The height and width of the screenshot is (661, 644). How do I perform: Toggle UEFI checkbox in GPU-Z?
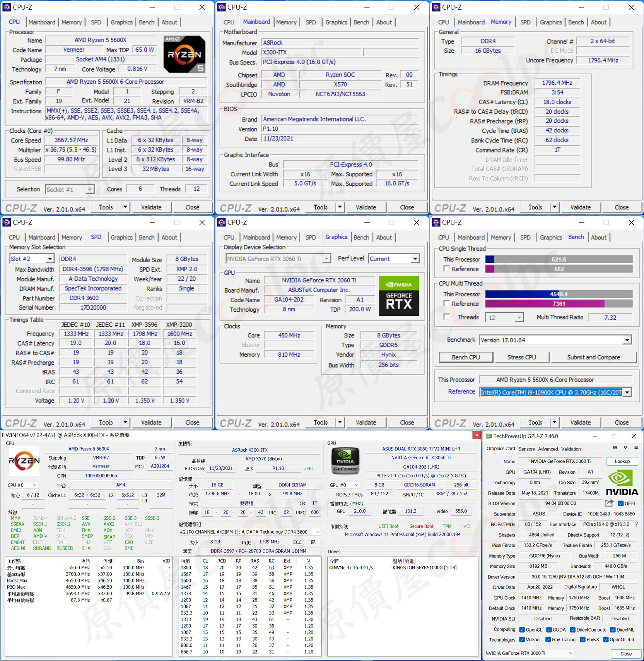coord(620,503)
